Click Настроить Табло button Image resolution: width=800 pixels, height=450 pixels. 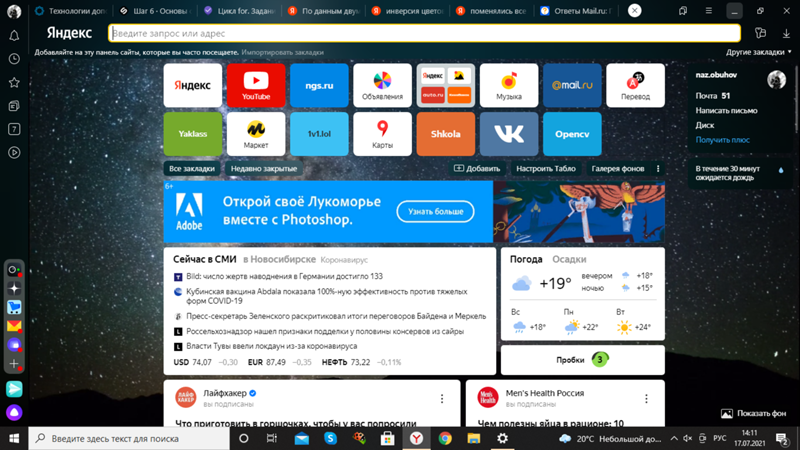pos(545,168)
